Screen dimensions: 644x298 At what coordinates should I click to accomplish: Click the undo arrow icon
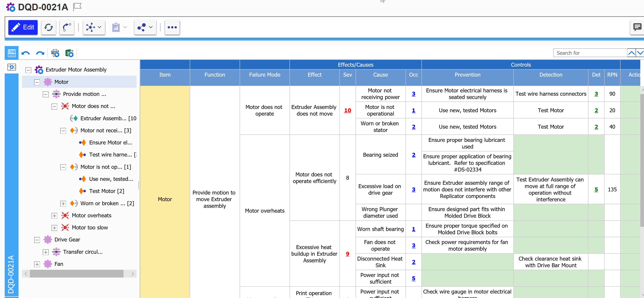[x=26, y=53]
